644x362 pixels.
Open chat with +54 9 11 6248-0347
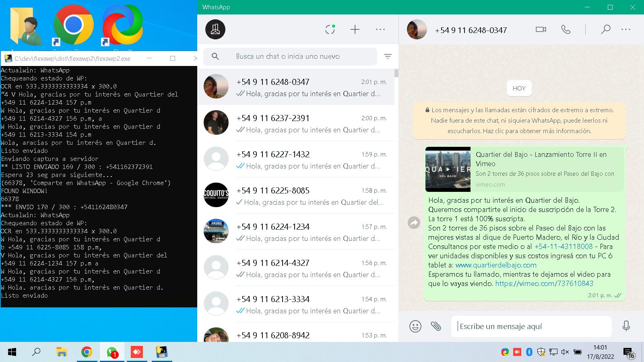point(296,87)
